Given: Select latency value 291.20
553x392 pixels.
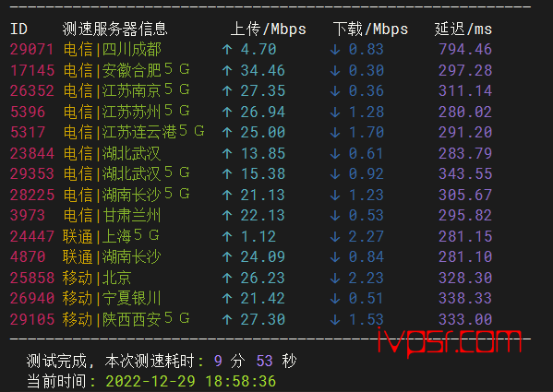Looking at the screenshot, I should coord(465,133).
